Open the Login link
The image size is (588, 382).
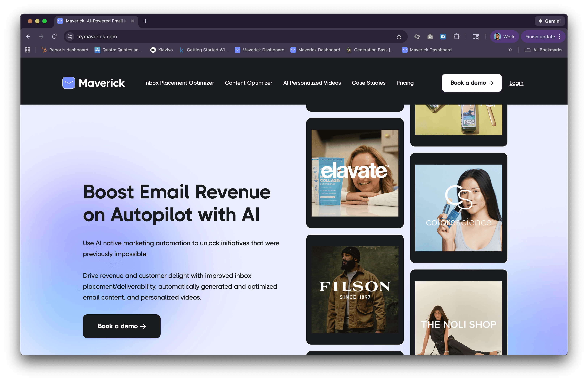click(x=516, y=83)
